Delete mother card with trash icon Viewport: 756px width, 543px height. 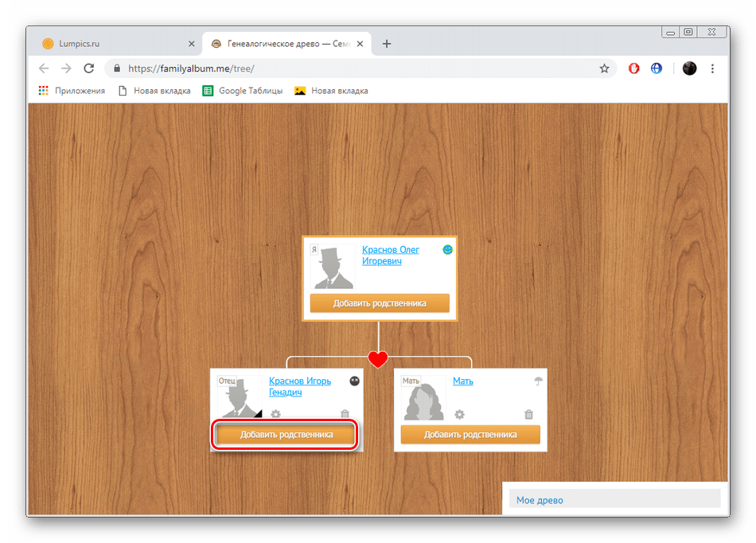coord(529,414)
